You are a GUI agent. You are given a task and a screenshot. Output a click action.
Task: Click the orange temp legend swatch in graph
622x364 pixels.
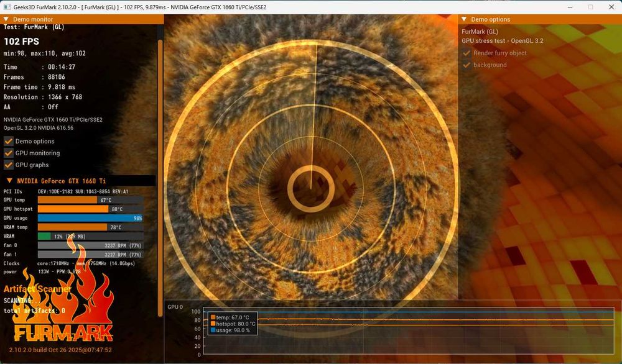click(213, 317)
